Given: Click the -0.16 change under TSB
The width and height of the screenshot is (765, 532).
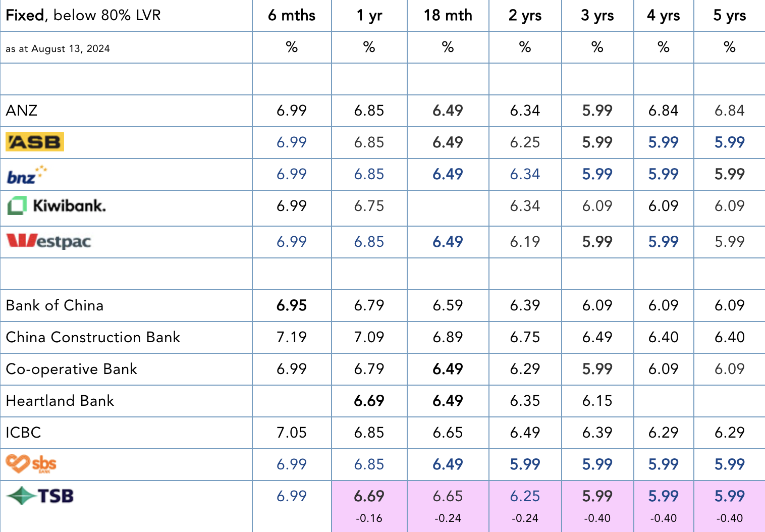Looking at the screenshot, I should coord(369,518).
